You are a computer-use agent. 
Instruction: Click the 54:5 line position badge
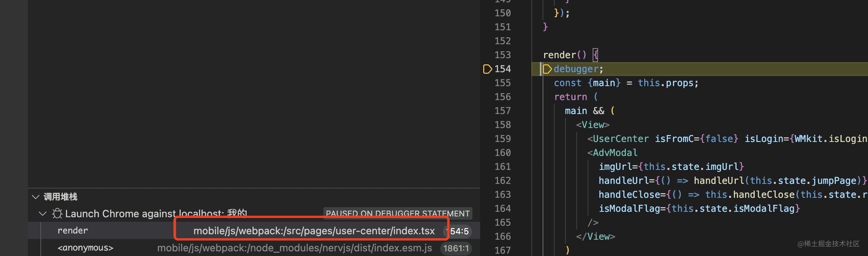click(459, 232)
